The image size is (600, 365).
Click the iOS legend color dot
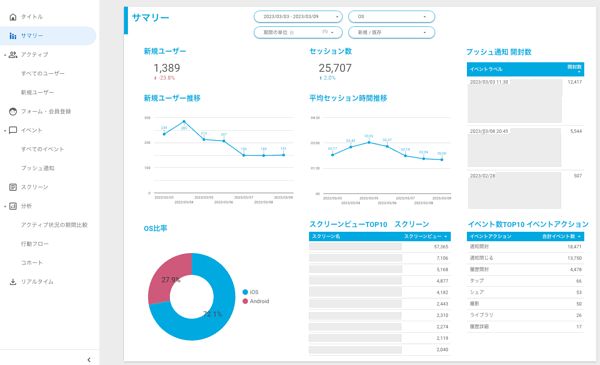245,292
